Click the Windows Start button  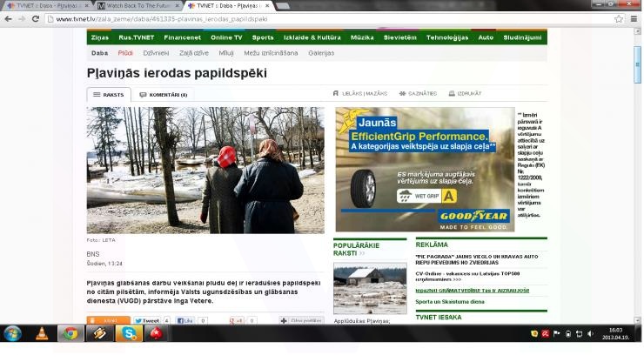[13, 333]
